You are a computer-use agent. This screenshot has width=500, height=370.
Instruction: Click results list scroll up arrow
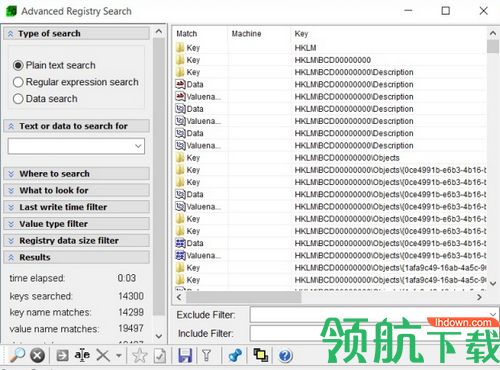pyautogui.click(x=493, y=33)
